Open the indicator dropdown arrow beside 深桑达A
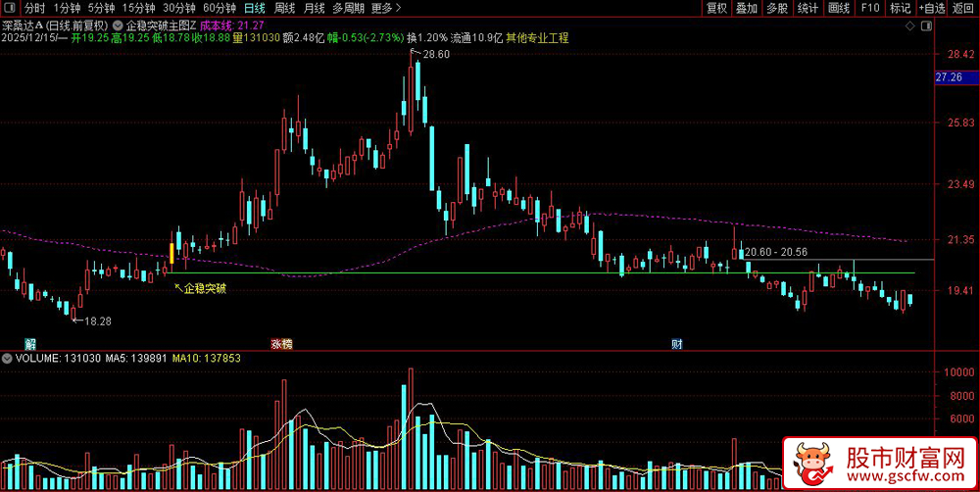980x492 pixels. (119, 26)
